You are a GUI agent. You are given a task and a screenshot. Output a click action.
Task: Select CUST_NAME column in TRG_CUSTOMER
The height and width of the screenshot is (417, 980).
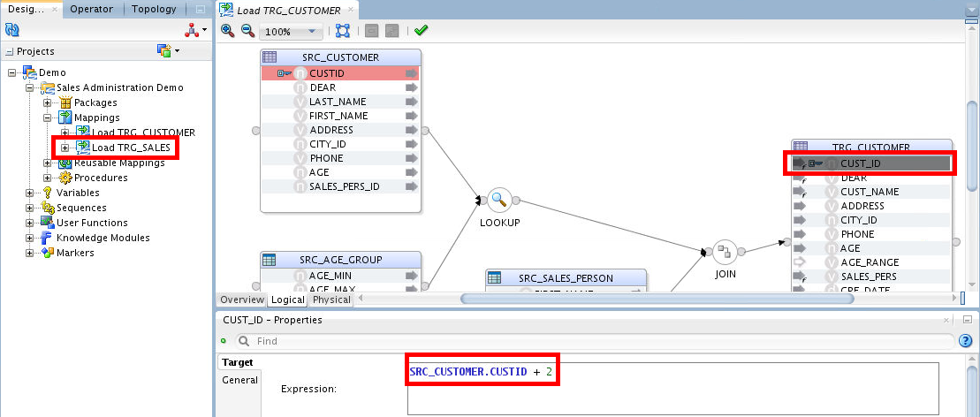(872, 192)
